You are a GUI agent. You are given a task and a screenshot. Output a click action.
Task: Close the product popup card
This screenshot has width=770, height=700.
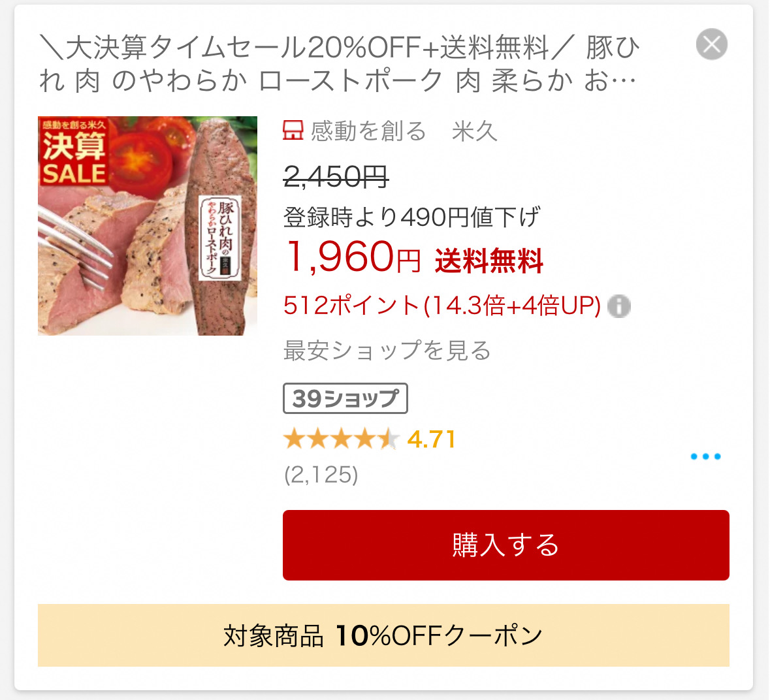click(x=711, y=44)
